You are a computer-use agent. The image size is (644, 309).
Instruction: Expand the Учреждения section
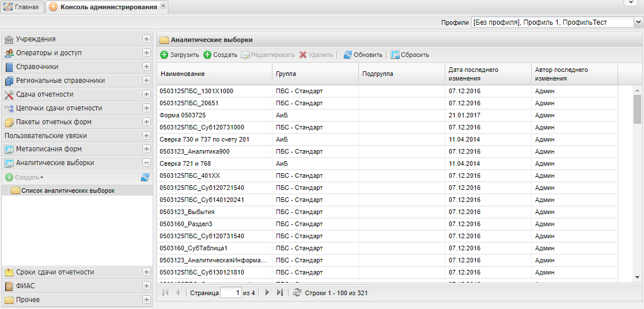point(146,39)
